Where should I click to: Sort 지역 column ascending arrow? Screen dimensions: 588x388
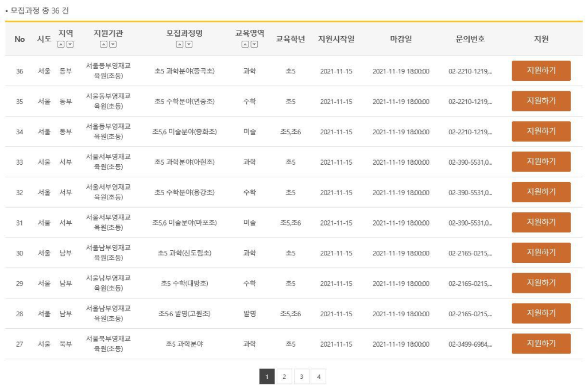click(61, 44)
